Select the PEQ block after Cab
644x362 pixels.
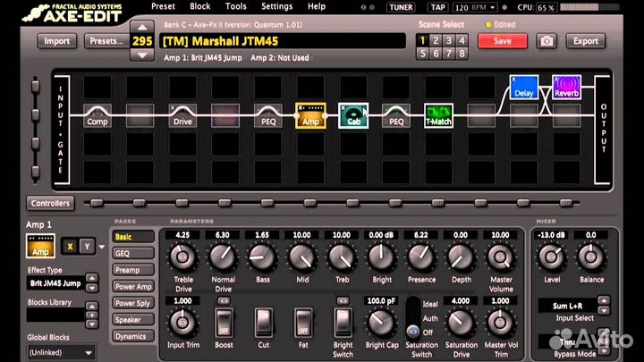396,115
